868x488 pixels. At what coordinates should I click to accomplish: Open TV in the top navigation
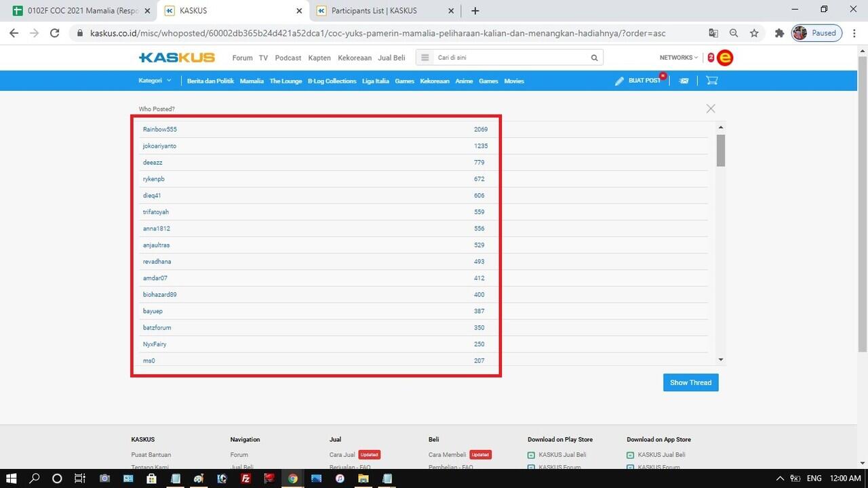tap(263, 58)
